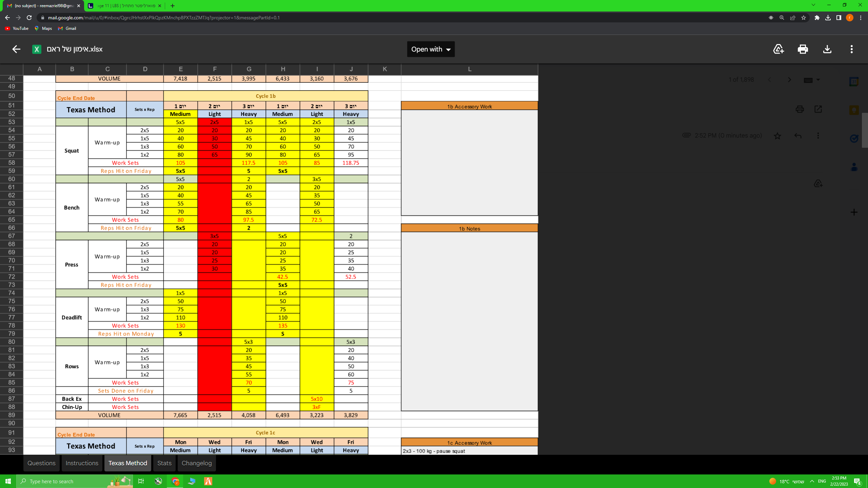Download the xlsx attachment
Viewport: 868px width, 488px height.
click(827, 49)
